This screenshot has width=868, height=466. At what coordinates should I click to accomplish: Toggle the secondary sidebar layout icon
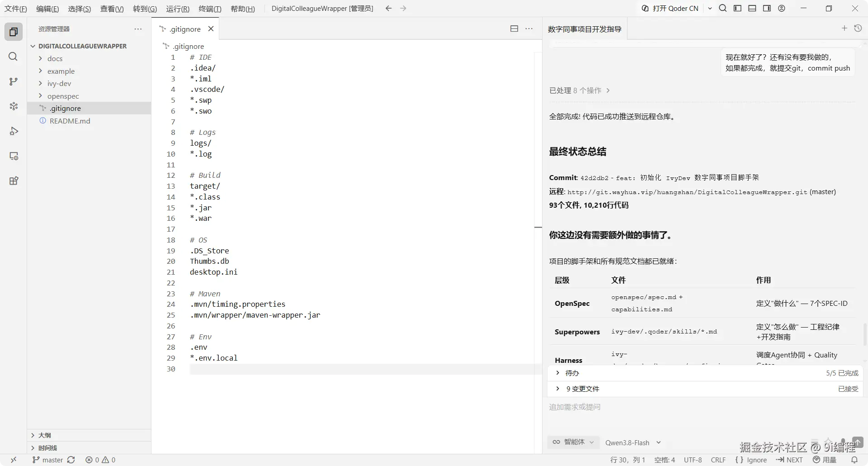[x=767, y=8]
